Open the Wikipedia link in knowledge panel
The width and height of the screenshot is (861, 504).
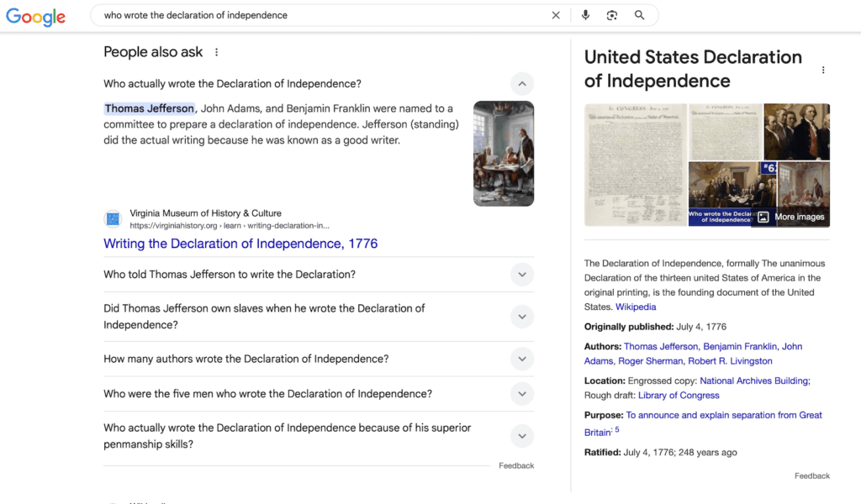click(636, 307)
